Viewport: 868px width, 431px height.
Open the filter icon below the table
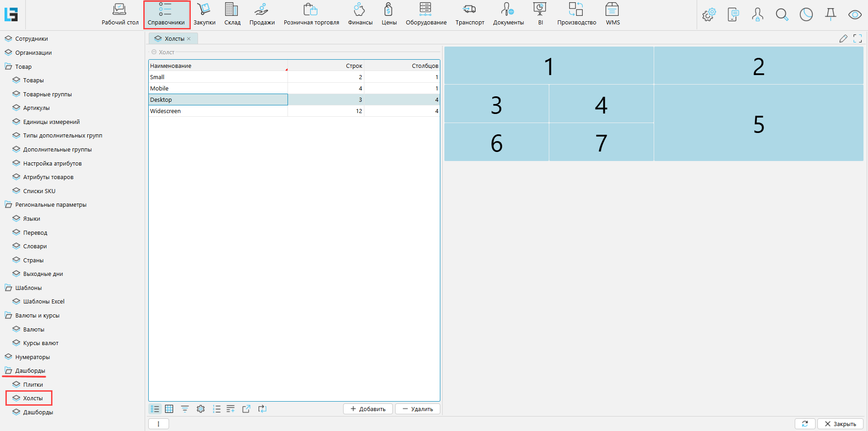click(x=185, y=409)
